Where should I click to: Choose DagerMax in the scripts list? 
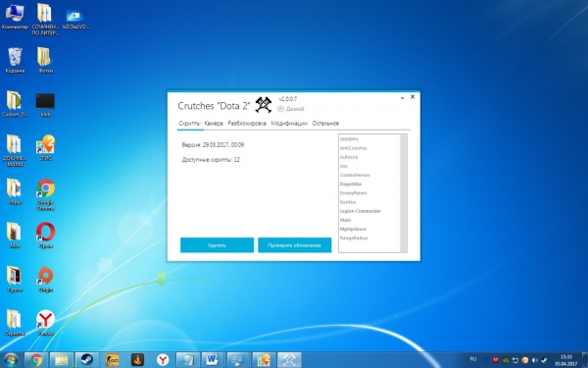click(351, 184)
